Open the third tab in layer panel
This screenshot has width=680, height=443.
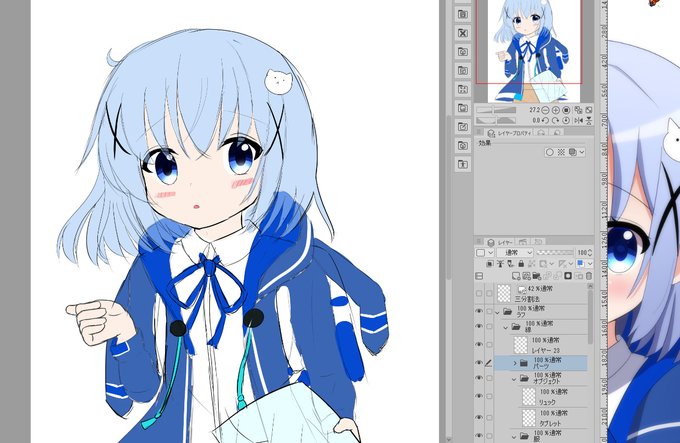coord(538,242)
